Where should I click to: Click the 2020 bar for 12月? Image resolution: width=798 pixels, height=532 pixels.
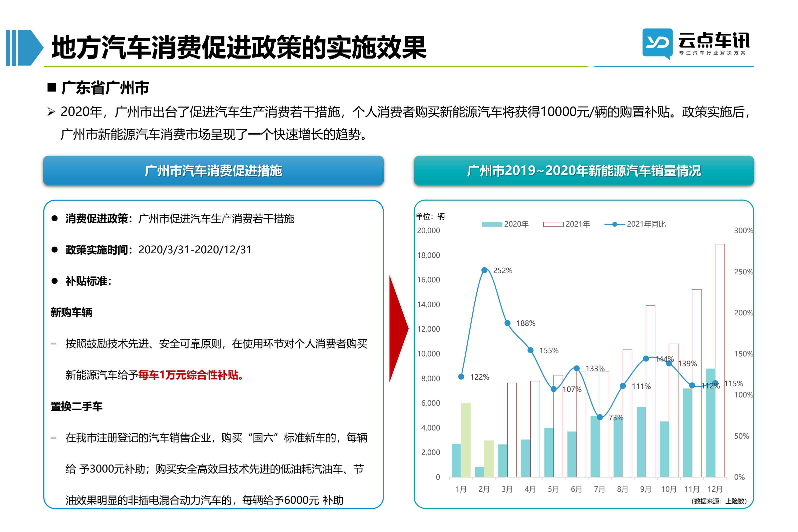pyautogui.click(x=710, y=423)
